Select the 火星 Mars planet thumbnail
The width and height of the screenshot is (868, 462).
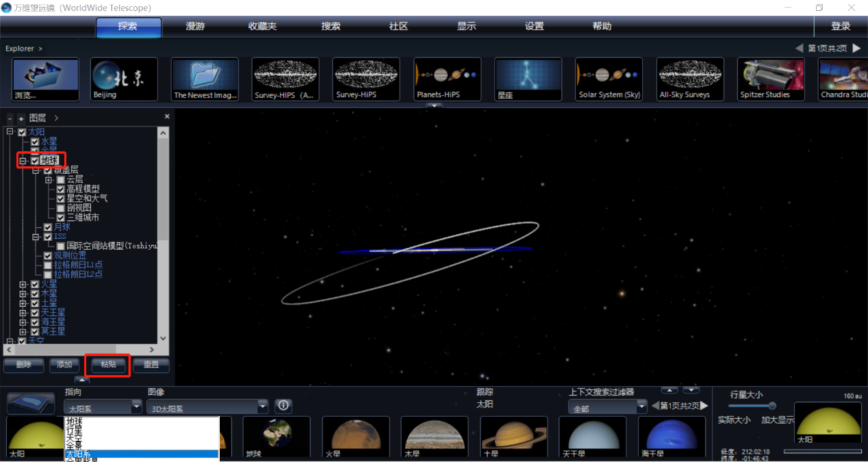[355, 437]
